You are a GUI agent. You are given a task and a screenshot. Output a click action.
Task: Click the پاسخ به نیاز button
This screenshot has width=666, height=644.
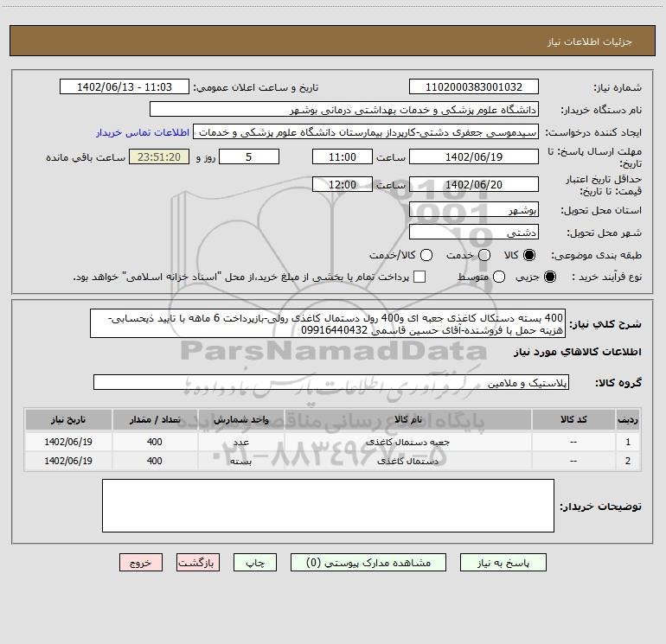click(503, 563)
